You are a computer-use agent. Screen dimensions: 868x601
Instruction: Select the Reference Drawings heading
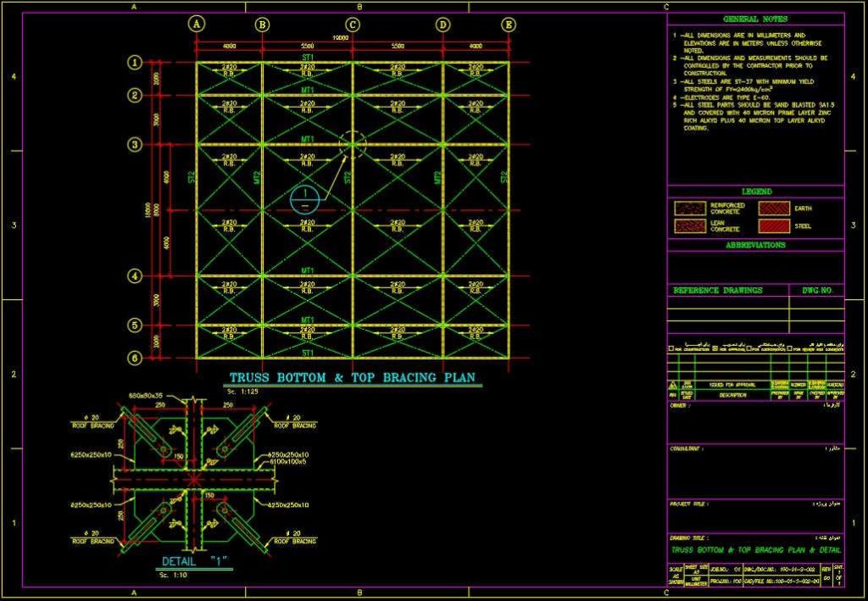click(717, 291)
